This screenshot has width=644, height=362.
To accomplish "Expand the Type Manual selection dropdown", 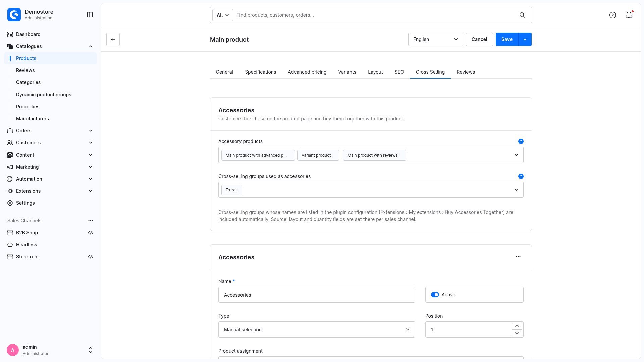I will click(317, 329).
